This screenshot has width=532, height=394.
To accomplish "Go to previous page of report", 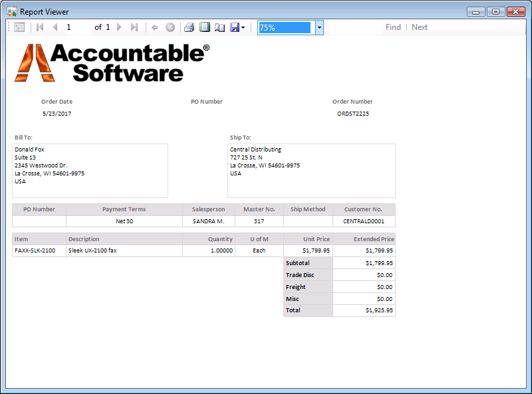I will click(x=55, y=27).
